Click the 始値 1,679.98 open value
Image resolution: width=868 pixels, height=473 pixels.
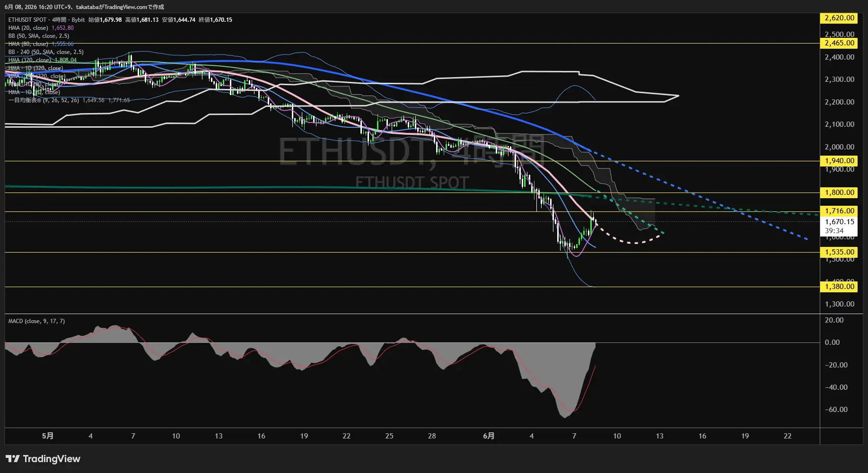[105, 20]
